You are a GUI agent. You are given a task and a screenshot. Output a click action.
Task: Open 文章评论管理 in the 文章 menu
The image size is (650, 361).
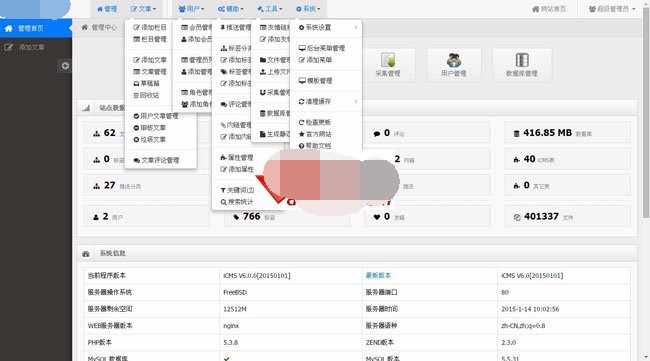156,160
